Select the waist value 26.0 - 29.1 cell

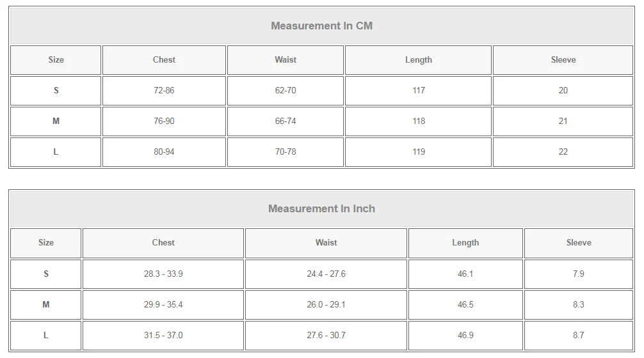coord(326,305)
